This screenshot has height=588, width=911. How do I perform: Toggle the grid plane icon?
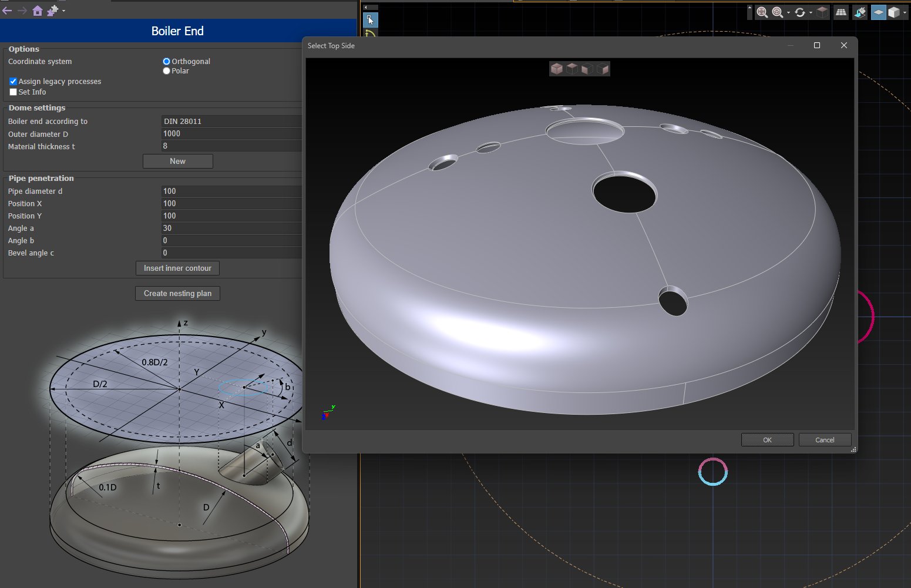click(x=841, y=12)
